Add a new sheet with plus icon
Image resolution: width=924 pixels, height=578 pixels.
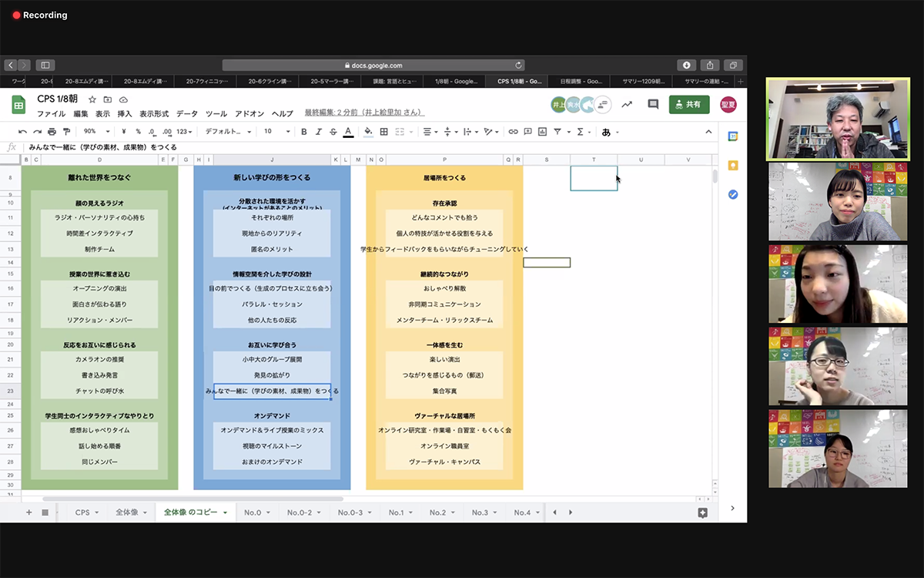click(x=29, y=512)
